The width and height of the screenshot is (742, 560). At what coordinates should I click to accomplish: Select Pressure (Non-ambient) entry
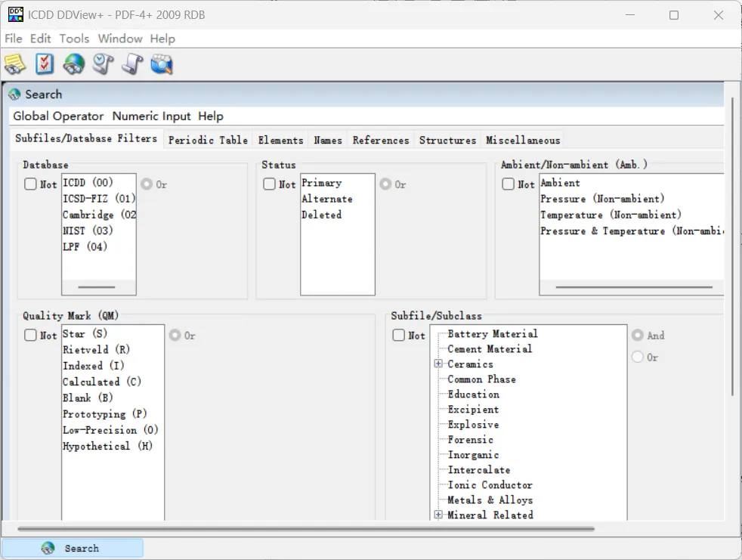602,199
